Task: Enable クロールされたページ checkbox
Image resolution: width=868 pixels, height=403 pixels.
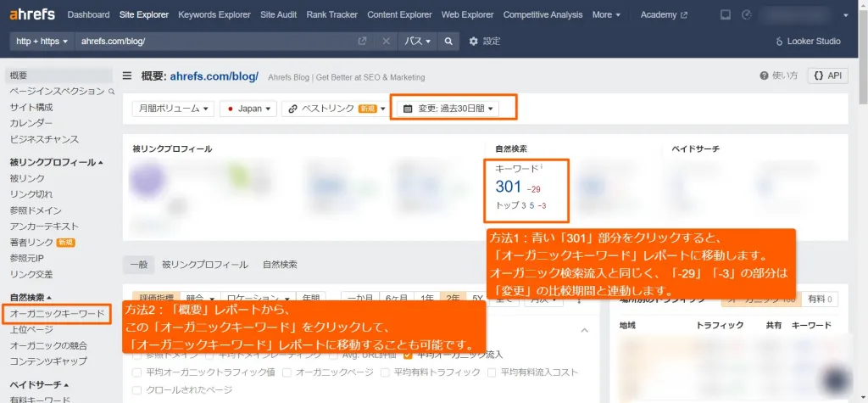Action: (136, 389)
